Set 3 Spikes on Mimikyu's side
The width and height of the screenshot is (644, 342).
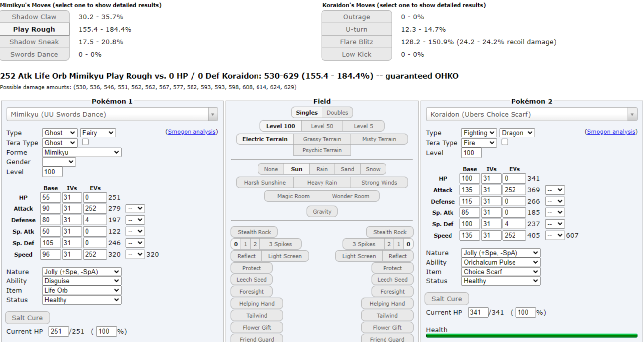[280, 244]
